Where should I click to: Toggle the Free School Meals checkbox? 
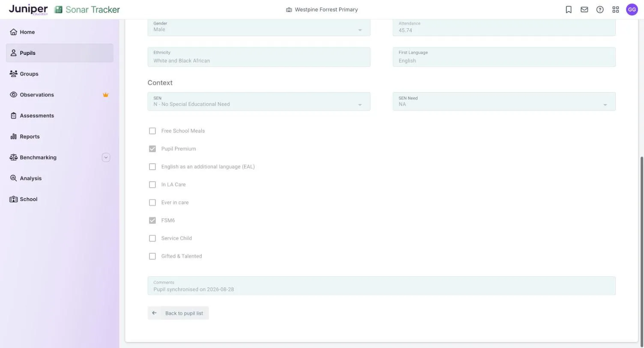152,131
